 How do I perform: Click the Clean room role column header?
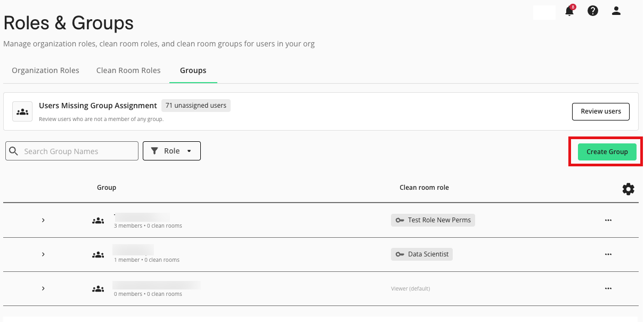424,188
